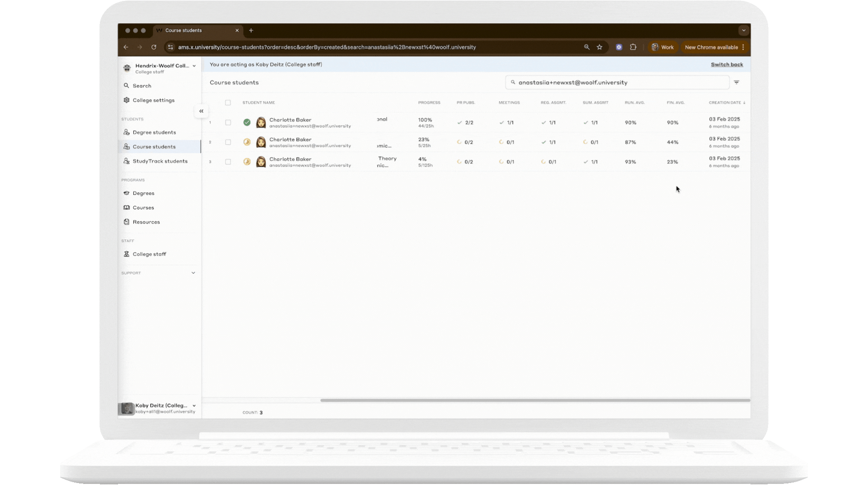Click the New Chrome available button
The height and width of the screenshot is (488, 868).
click(x=711, y=47)
